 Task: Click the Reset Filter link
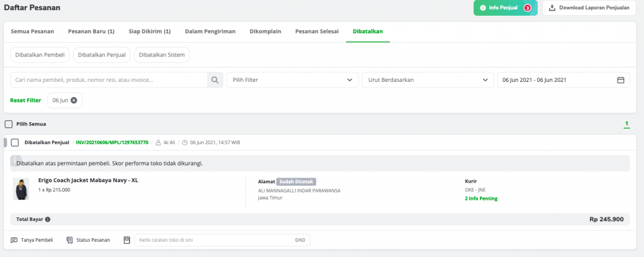[x=25, y=100]
